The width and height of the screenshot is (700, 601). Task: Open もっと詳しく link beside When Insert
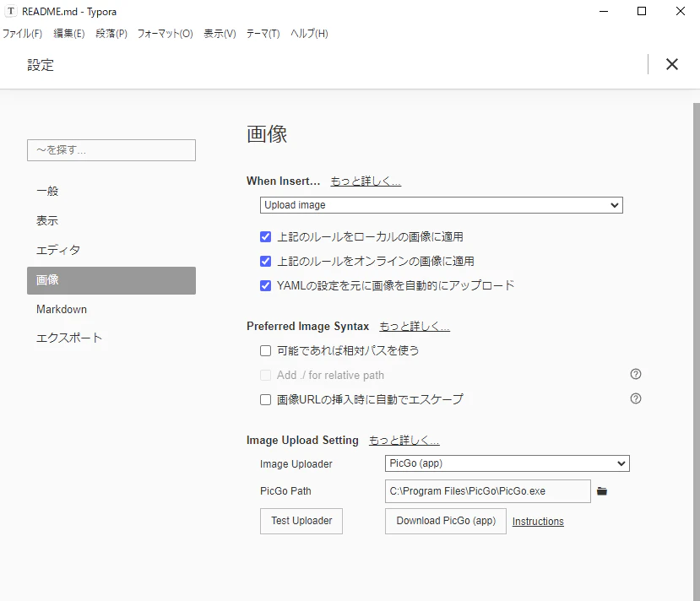click(x=366, y=181)
